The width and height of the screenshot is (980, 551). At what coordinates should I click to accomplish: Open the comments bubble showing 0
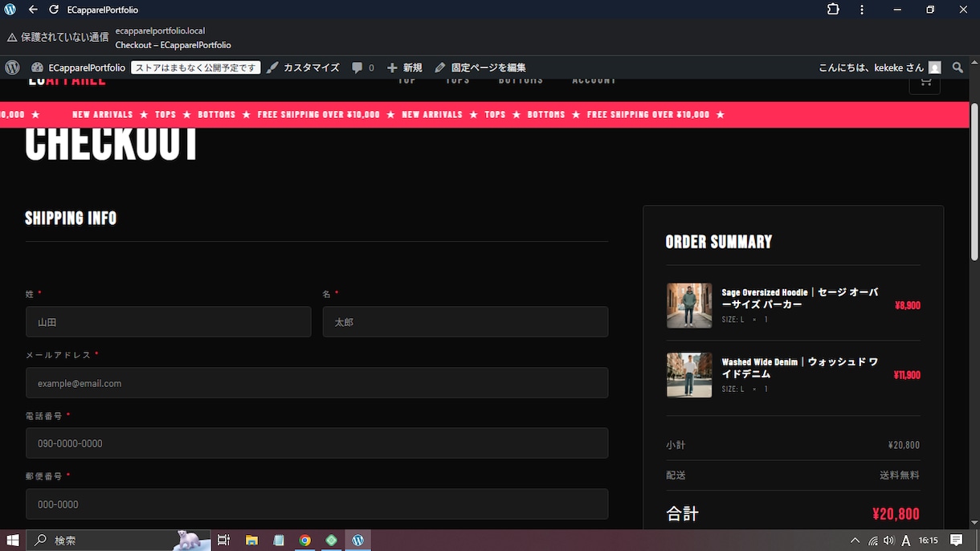click(x=363, y=67)
